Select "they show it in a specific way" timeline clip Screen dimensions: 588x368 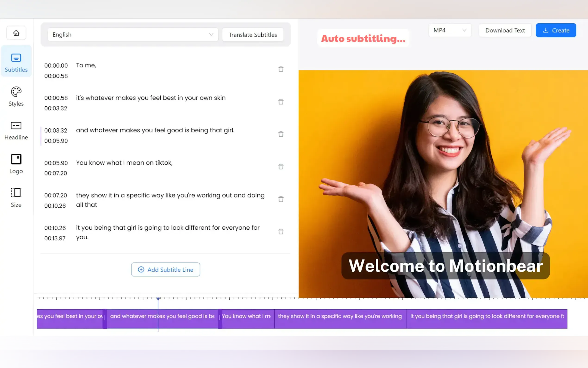point(340,319)
